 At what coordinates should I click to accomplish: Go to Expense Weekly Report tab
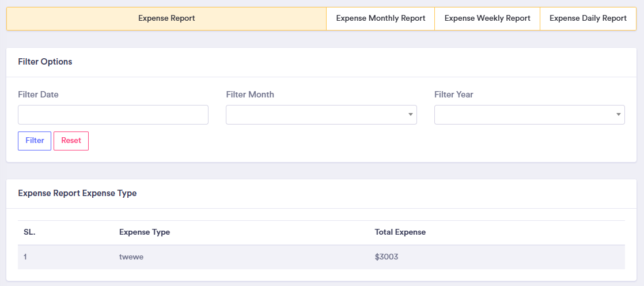click(x=487, y=18)
